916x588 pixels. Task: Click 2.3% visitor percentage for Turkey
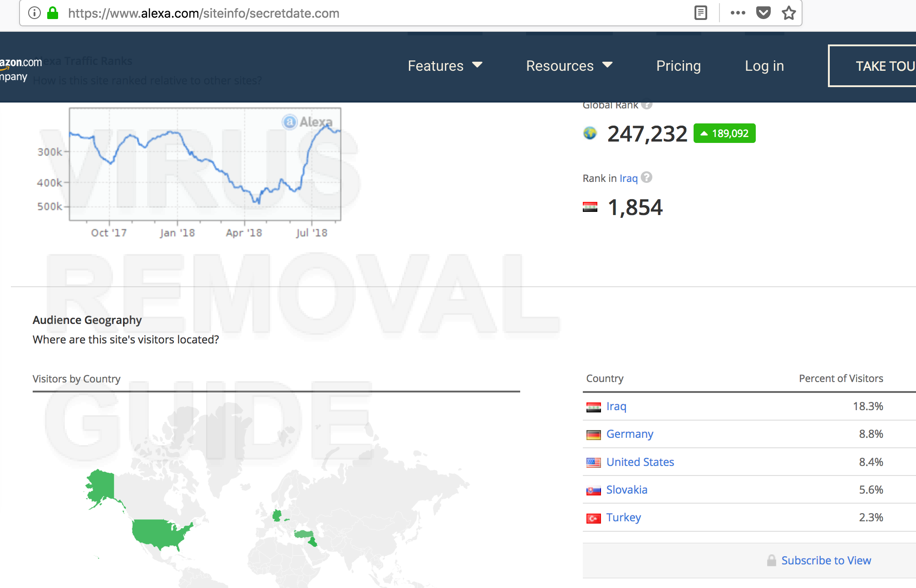871,517
